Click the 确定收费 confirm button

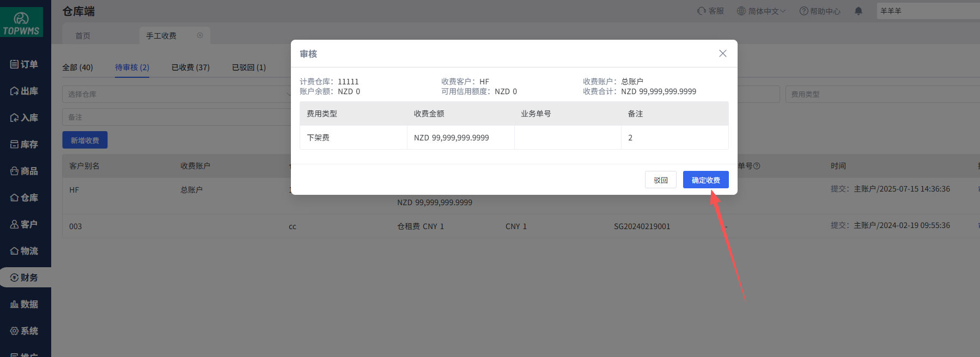tap(706, 180)
